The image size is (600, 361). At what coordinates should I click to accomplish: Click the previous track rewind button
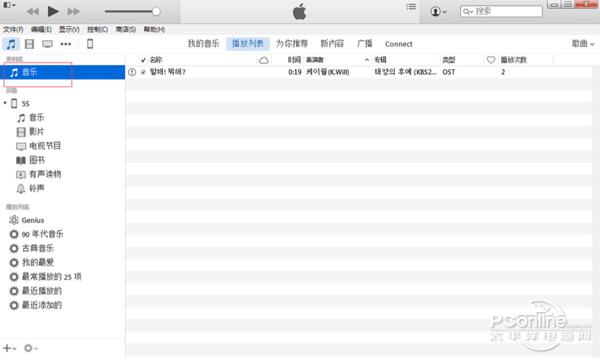33,11
